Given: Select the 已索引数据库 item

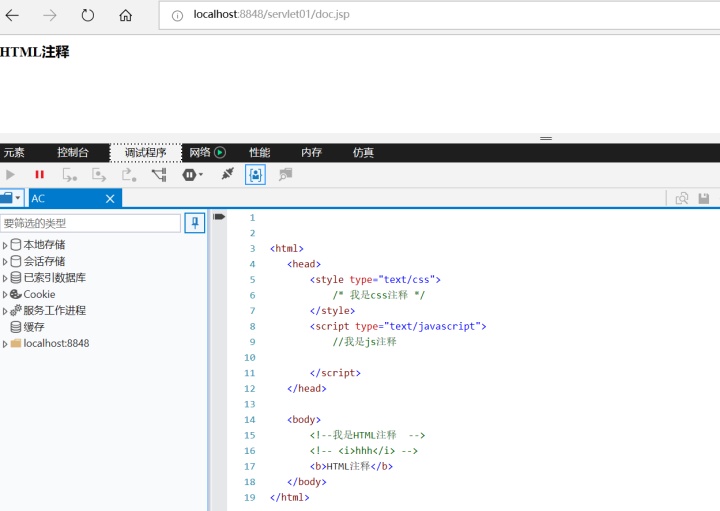Looking at the screenshot, I should (55, 277).
